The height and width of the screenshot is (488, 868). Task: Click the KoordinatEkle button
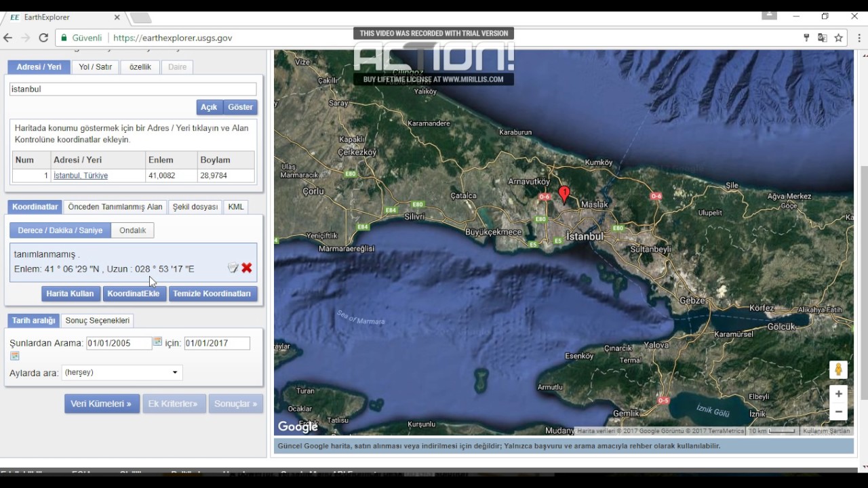134,293
